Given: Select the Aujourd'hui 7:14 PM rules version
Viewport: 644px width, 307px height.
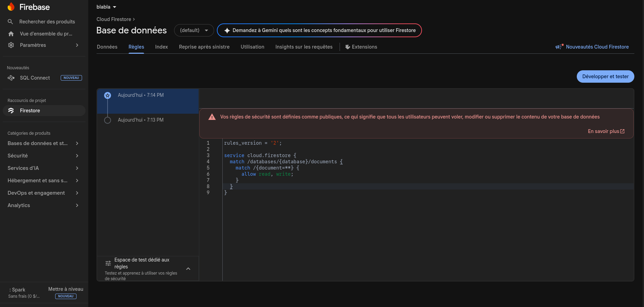Looking at the screenshot, I should click(148, 101).
